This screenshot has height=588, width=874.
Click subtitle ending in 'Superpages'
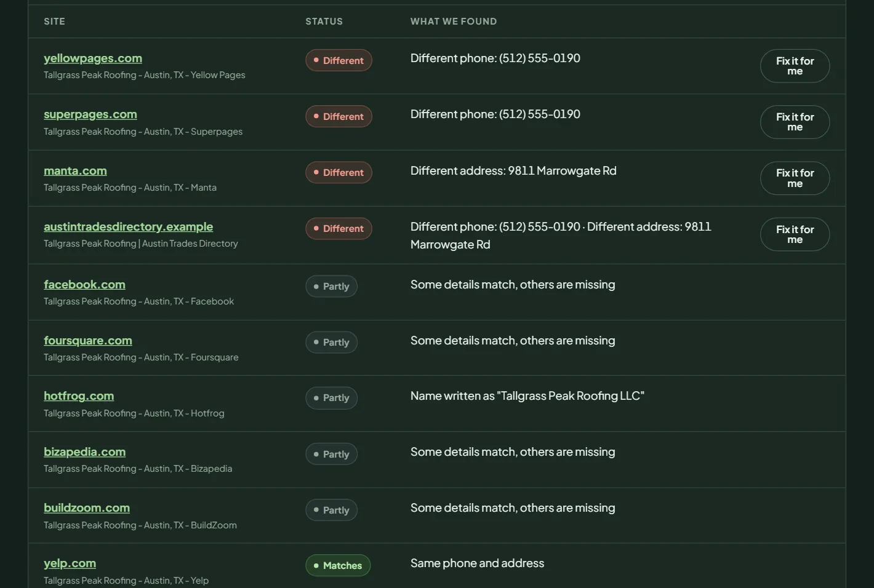pos(143,132)
